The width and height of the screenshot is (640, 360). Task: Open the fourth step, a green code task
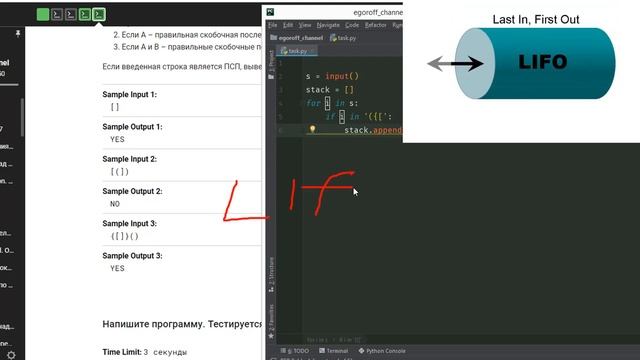[84, 15]
